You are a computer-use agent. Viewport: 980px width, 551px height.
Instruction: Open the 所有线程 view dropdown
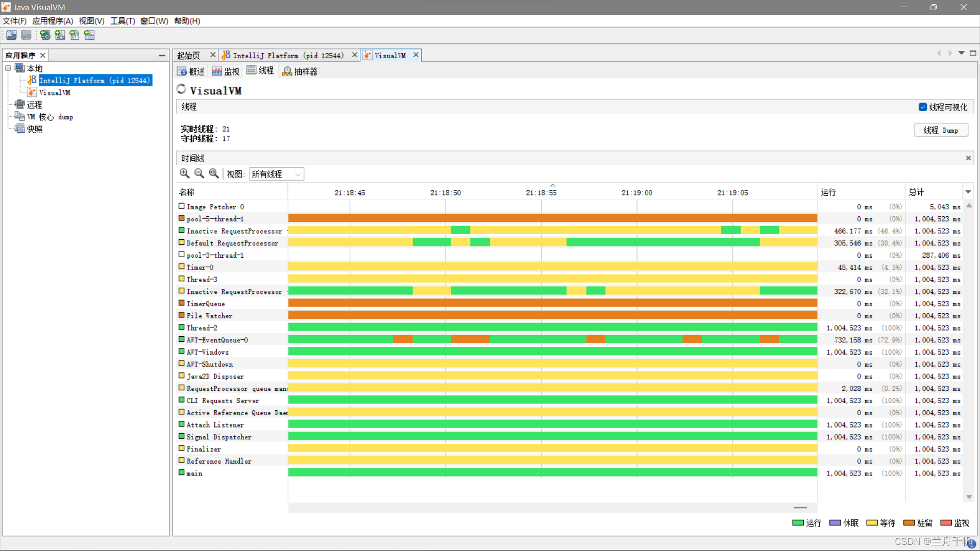(x=276, y=174)
